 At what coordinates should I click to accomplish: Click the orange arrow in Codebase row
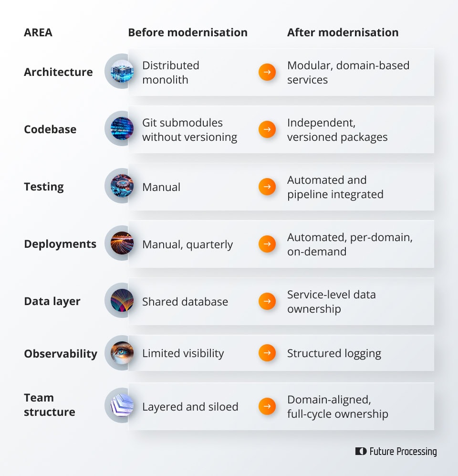coord(267,129)
